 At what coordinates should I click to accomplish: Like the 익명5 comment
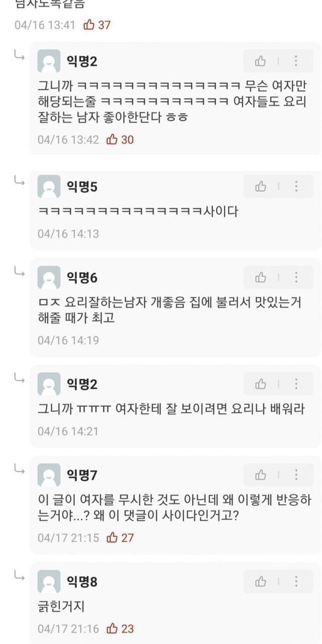pos(261,187)
